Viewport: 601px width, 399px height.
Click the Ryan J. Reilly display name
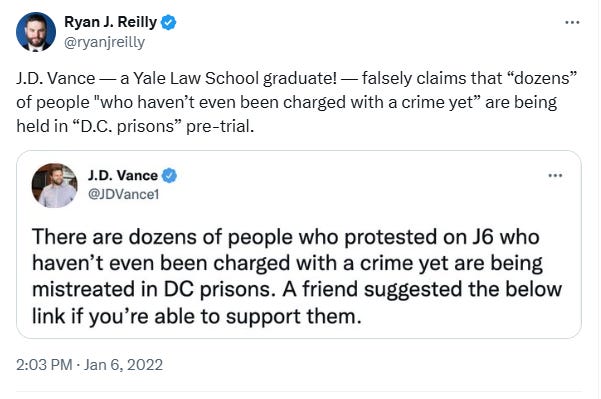[x=110, y=22]
